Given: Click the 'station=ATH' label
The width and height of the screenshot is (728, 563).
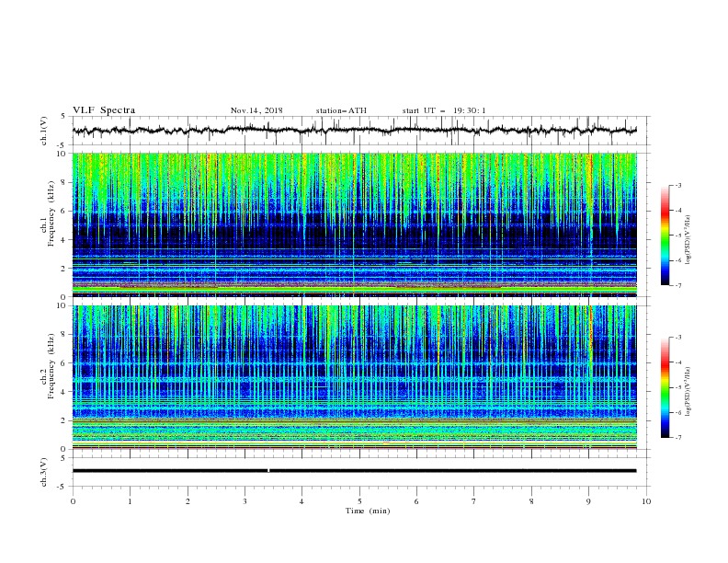Looking at the screenshot, I should (341, 110).
